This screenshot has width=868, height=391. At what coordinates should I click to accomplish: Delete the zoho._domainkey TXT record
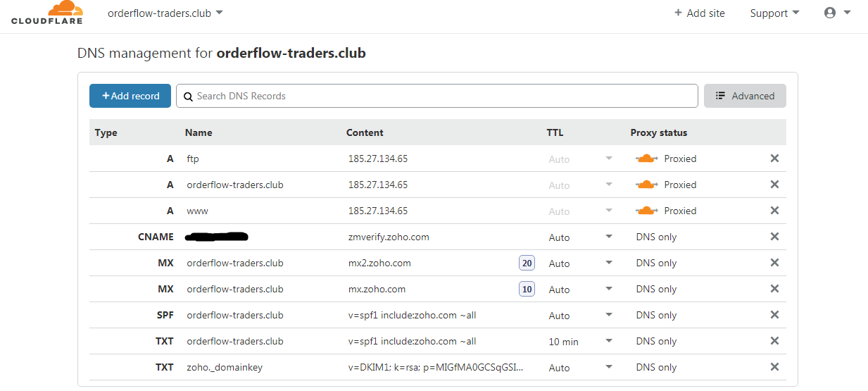click(774, 367)
